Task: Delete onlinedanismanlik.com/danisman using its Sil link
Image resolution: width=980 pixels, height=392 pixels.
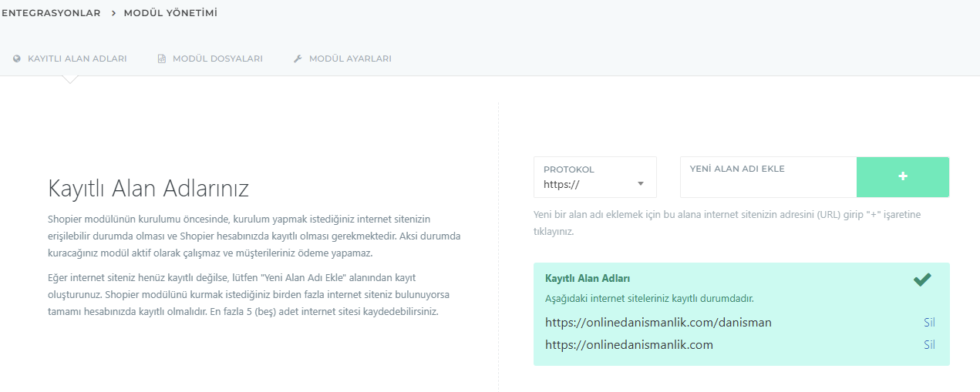Action: (929, 323)
